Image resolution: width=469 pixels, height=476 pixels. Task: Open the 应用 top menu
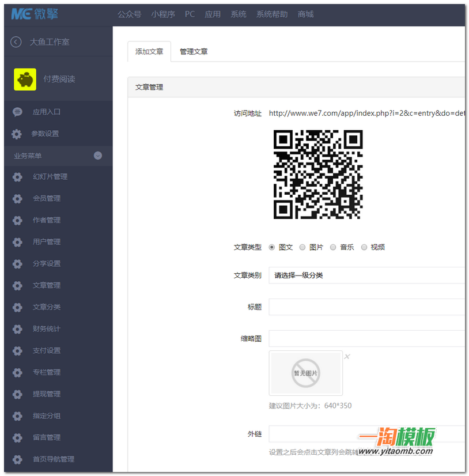click(213, 14)
